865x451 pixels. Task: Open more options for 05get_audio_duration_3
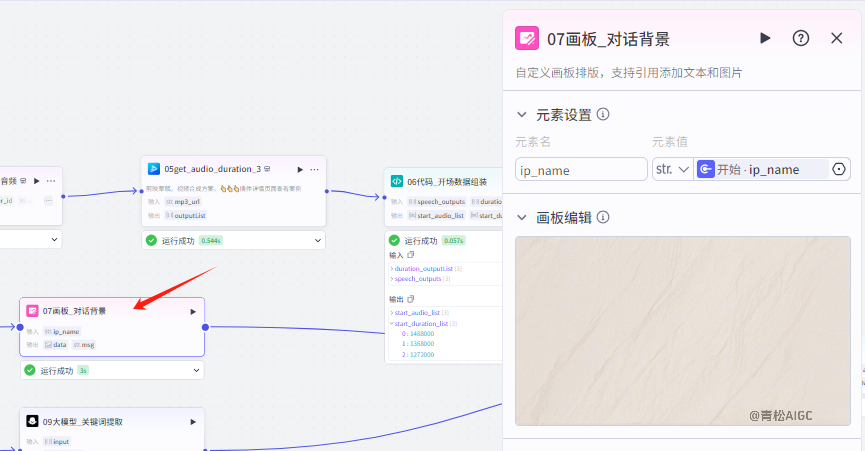(314, 169)
